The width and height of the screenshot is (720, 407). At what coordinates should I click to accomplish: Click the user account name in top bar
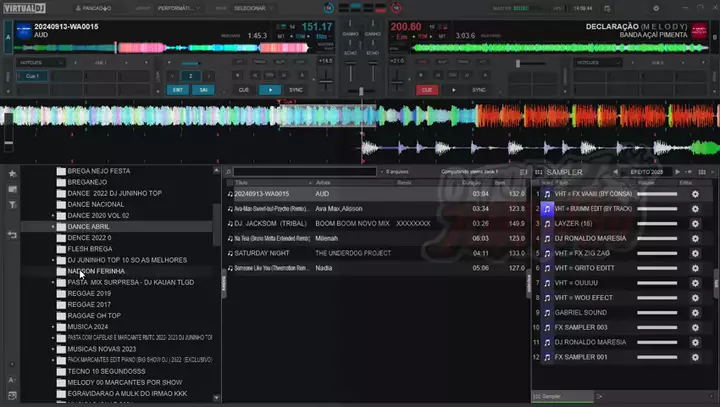click(x=94, y=8)
